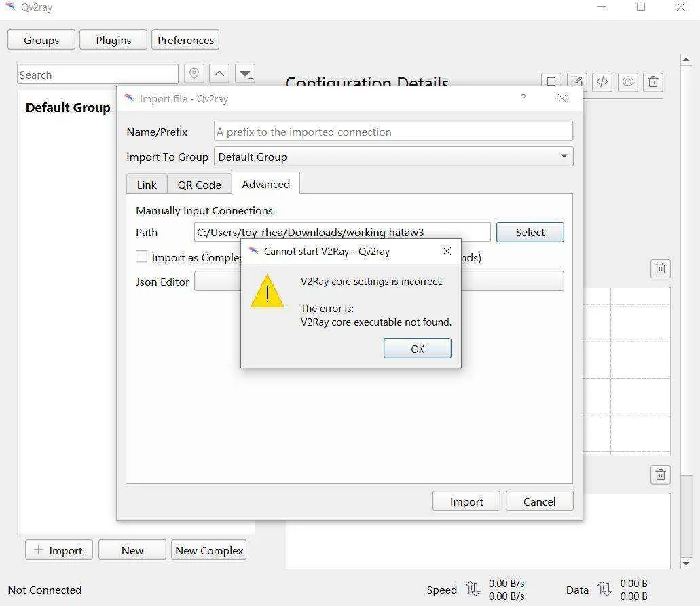Switch to the QR Code tab
This screenshot has width=700, height=606.
tap(199, 185)
